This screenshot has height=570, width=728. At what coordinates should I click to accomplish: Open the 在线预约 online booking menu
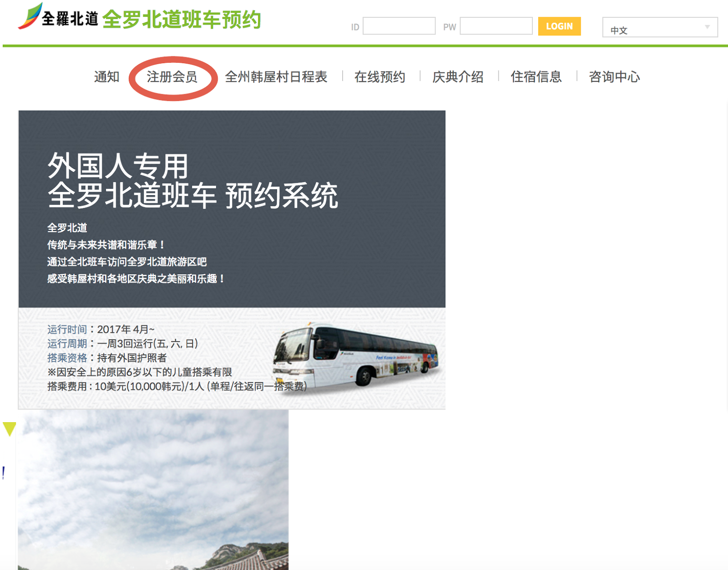[x=379, y=77]
